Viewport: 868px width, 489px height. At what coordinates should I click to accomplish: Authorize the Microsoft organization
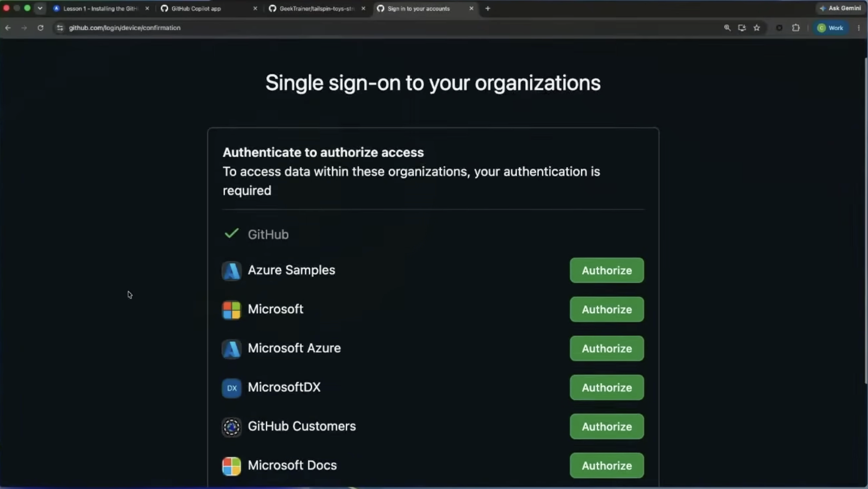coord(607,309)
